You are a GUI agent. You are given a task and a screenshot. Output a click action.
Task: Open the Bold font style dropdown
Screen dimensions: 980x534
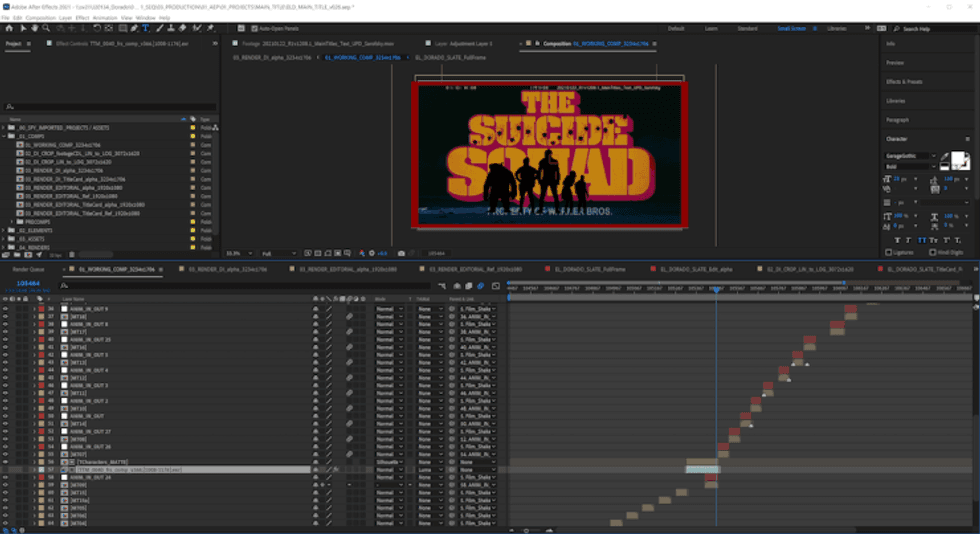(x=911, y=167)
